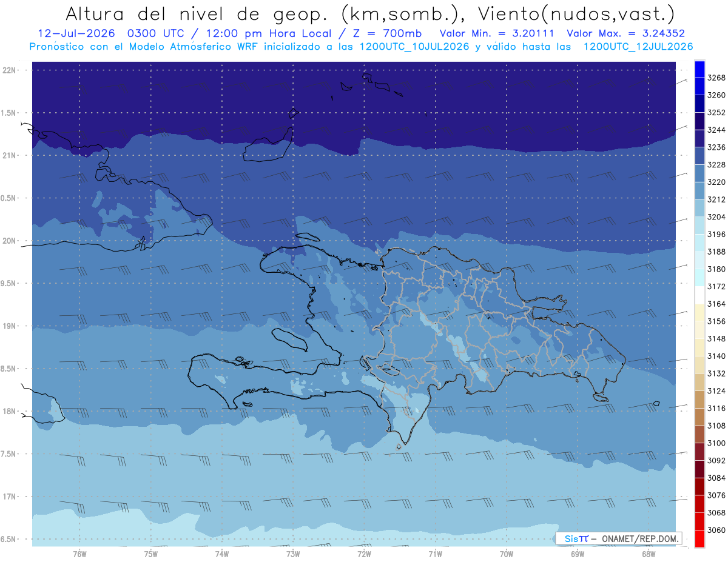The image size is (728, 562).
Task: Click the '3180' colorbar value
Action: pos(716,269)
